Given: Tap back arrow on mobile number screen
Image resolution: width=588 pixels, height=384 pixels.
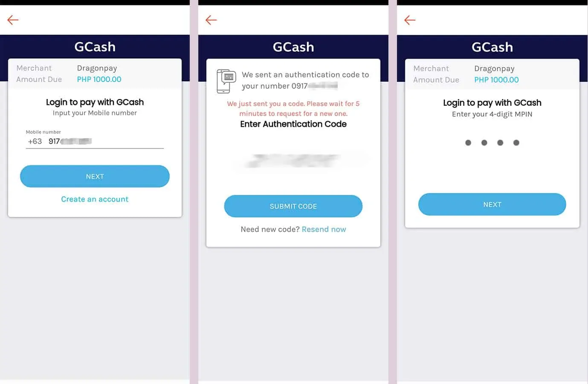Looking at the screenshot, I should pyautogui.click(x=13, y=20).
